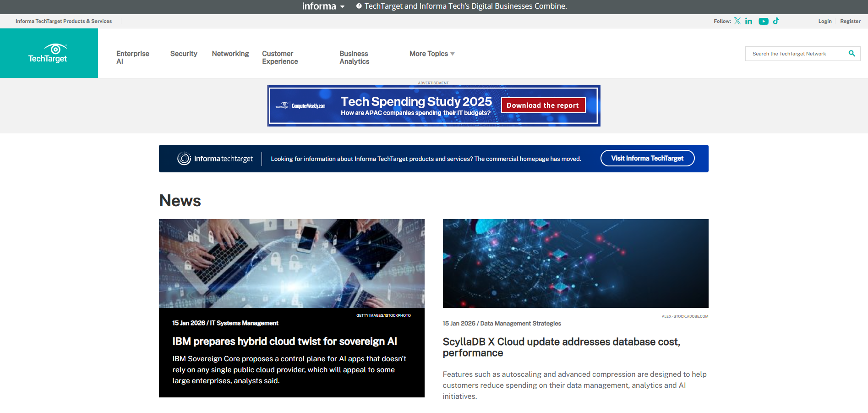Click the News heading
Image resolution: width=868 pixels, height=413 pixels.
pyautogui.click(x=180, y=201)
